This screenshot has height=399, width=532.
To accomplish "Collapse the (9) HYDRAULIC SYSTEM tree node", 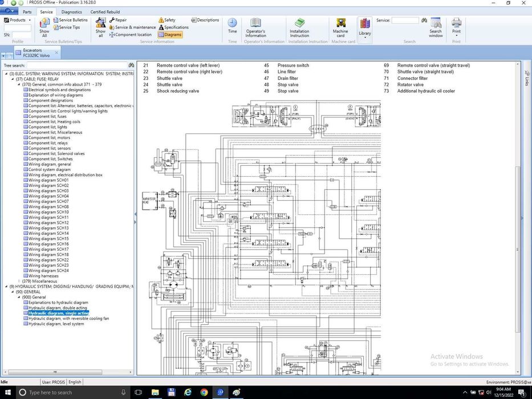I will (x=6, y=286).
